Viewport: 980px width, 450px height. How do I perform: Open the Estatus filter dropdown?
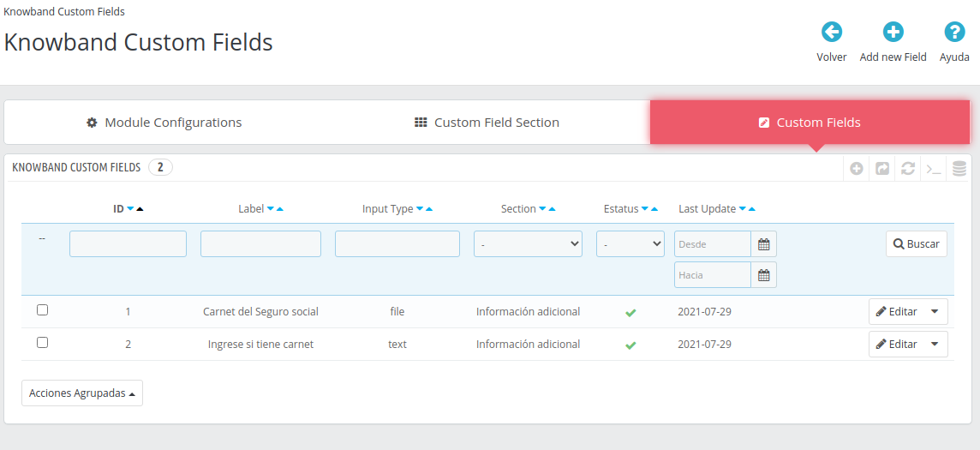(630, 244)
